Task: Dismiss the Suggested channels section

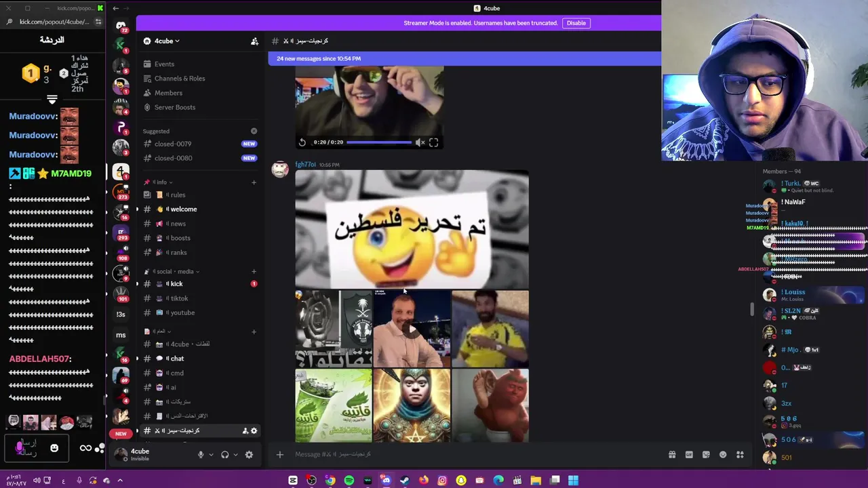Action: (254, 131)
